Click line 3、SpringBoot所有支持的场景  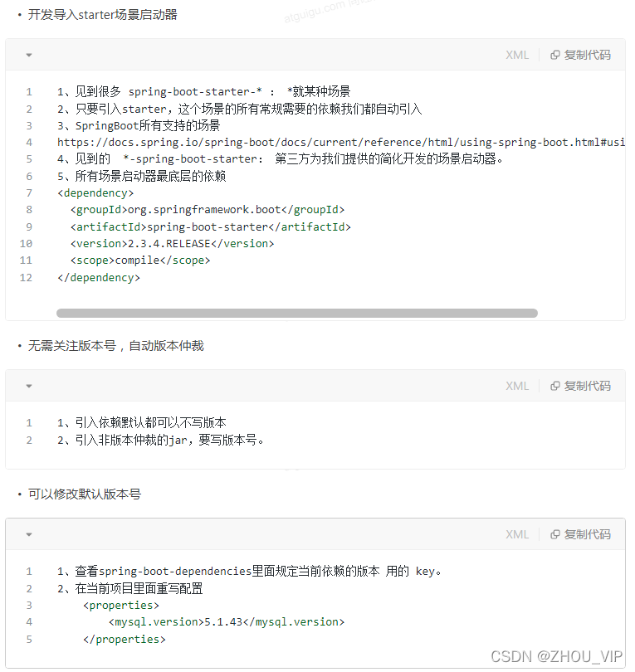[x=139, y=125]
